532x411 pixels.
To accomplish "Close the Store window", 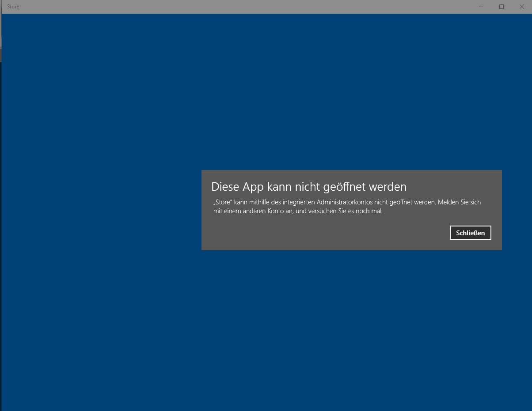I will (522, 7).
